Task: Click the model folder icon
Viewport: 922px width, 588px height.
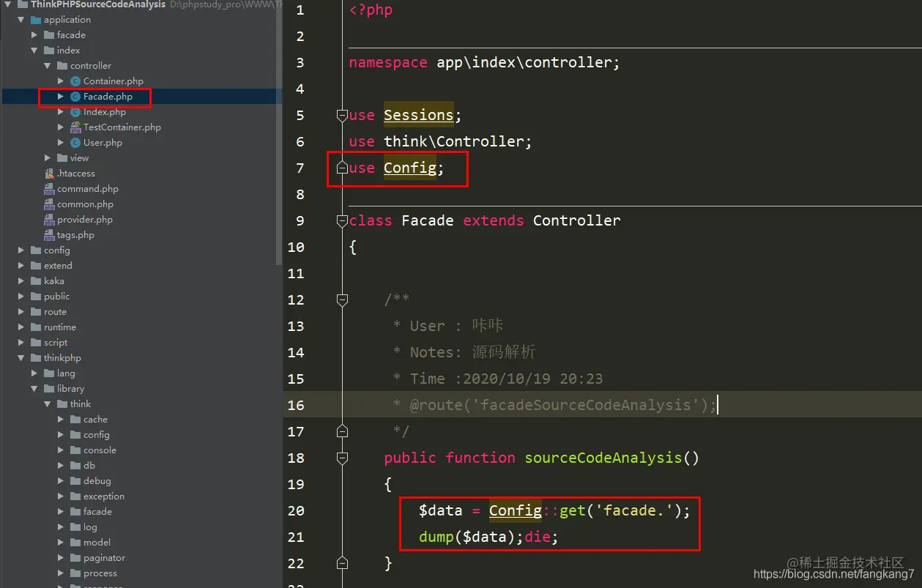Action: 75,543
